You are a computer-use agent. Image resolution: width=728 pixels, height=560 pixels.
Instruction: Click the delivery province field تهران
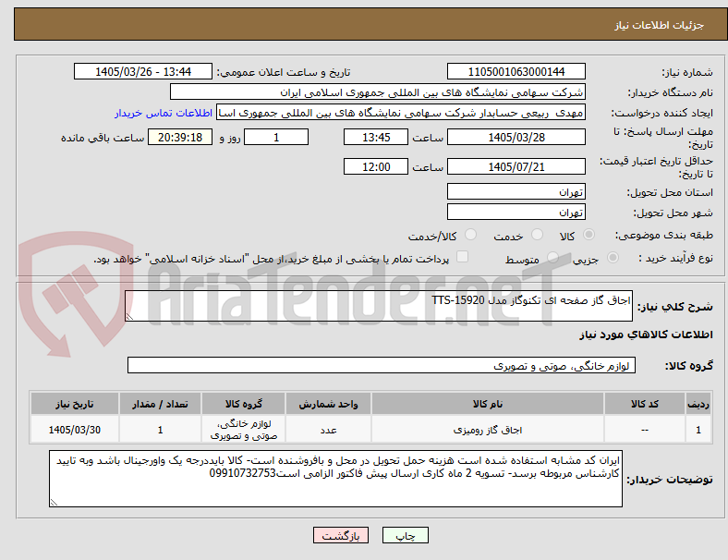coord(516,192)
